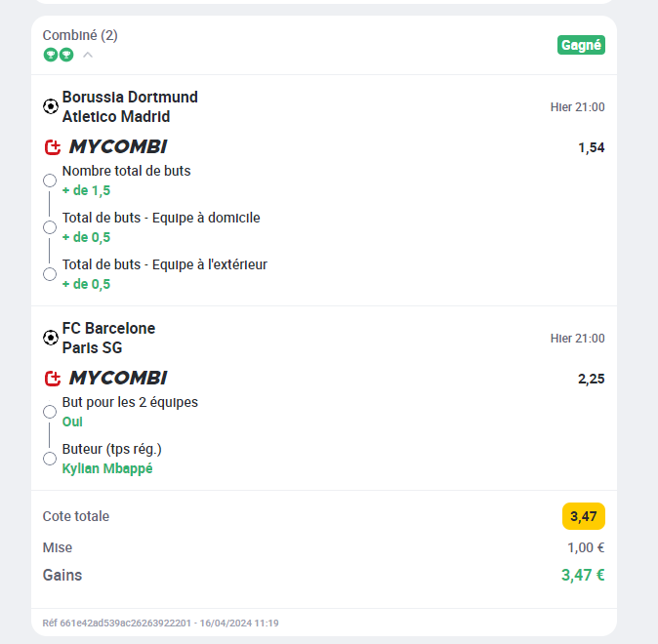Click the red MyCombi icon under Paris SG

[53, 378]
